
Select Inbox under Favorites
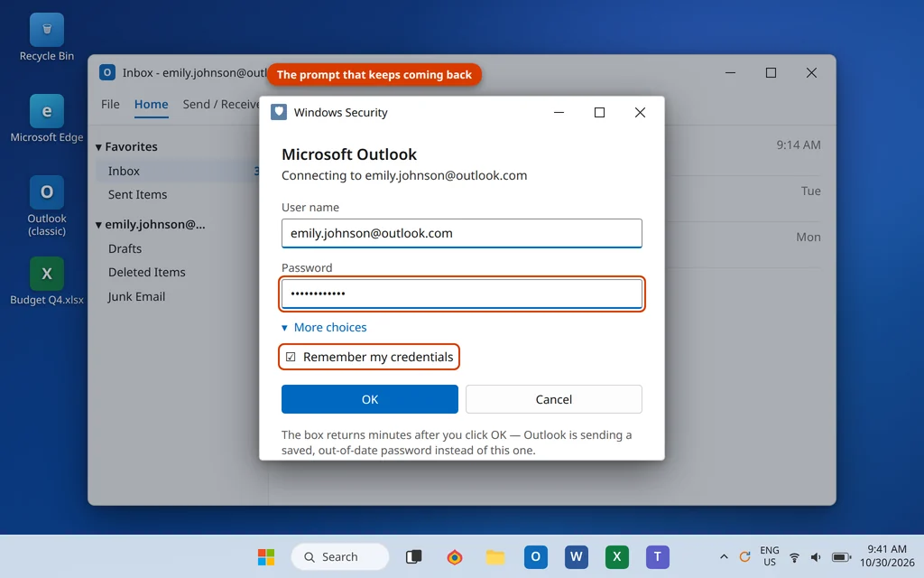click(177, 171)
